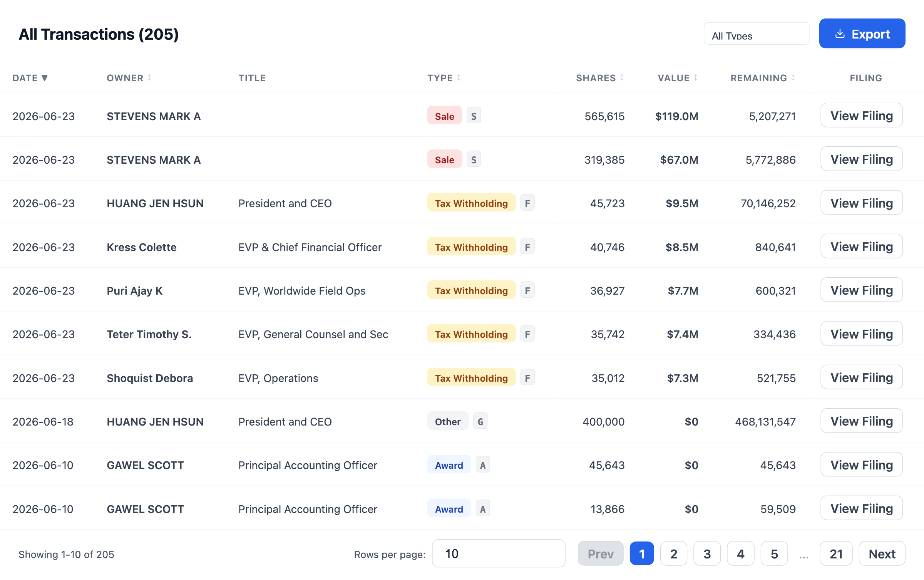View filing for the 565,615-share Stevens sale
This screenshot has width=924, height=580.
point(862,115)
